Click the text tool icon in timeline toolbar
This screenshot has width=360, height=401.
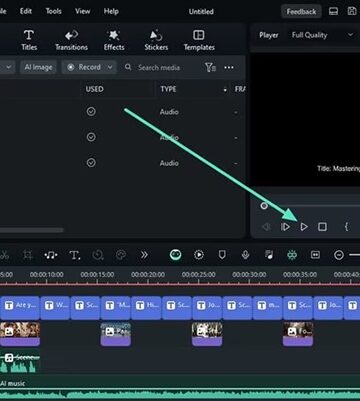coord(74,255)
